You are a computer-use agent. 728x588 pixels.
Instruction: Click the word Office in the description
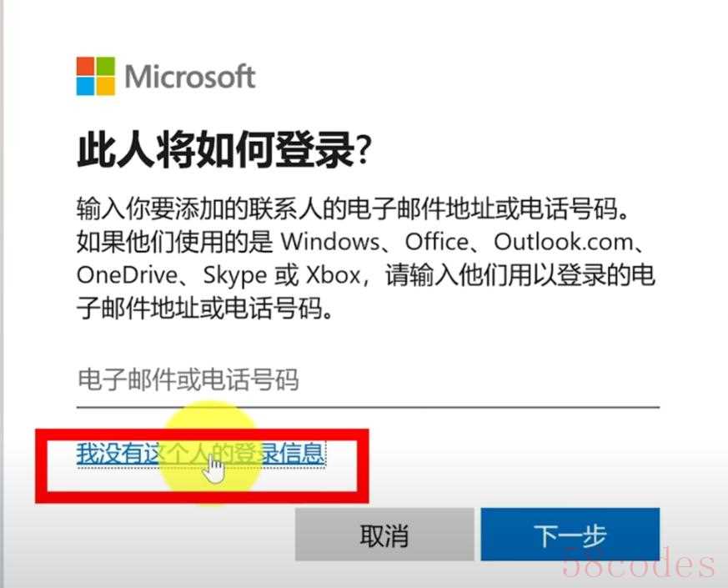(437, 242)
